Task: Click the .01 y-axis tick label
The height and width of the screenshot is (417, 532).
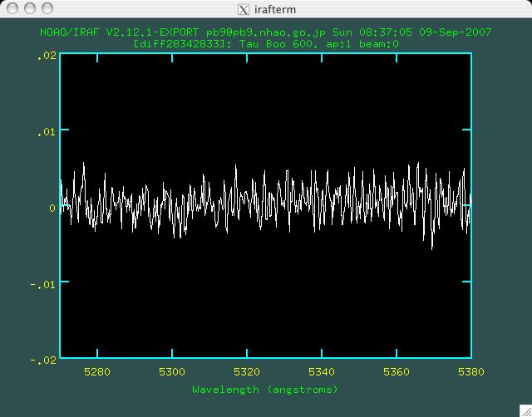Action: tap(47, 131)
